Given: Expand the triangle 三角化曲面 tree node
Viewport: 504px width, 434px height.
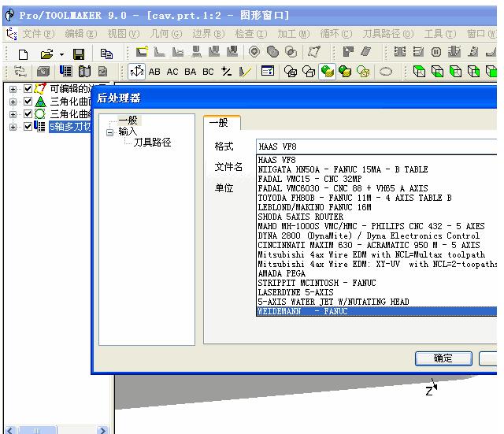Looking at the screenshot, I should (x=13, y=102).
